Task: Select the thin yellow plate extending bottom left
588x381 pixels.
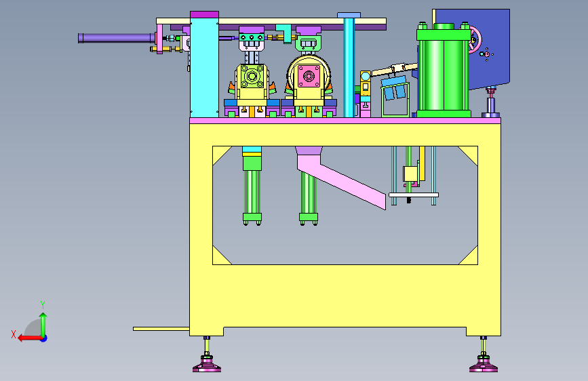Action: point(161,329)
